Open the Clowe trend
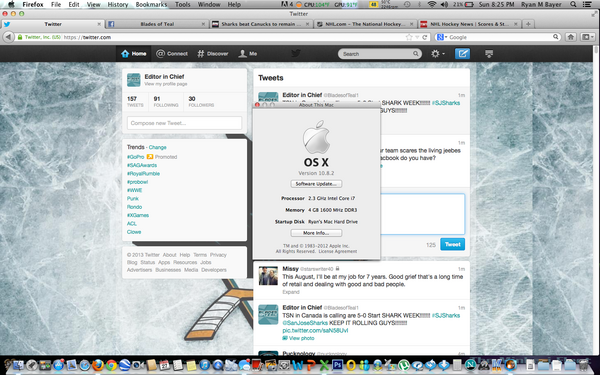Screen dimensions: 600x375 tap(134, 232)
